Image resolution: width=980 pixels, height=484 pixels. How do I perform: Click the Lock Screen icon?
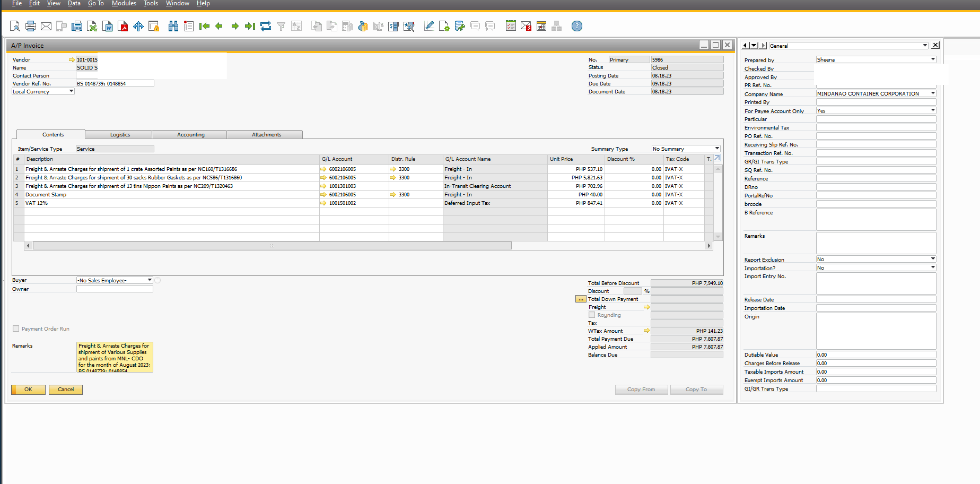click(154, 26)
